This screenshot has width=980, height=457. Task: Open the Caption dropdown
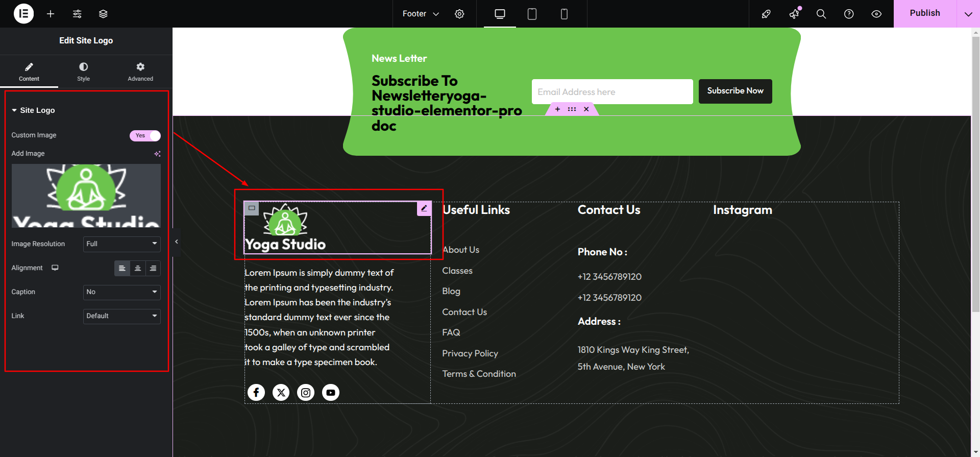(122, 292)
